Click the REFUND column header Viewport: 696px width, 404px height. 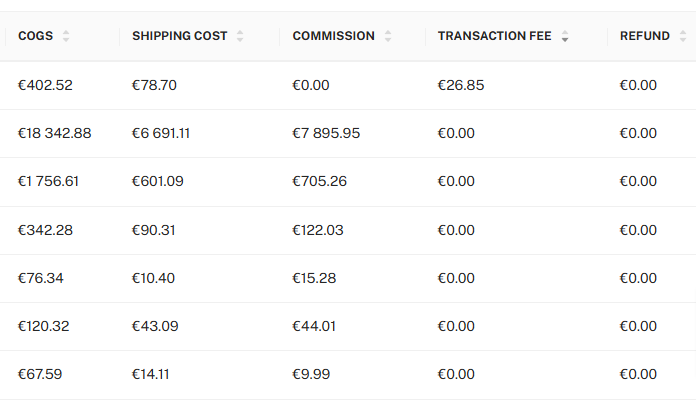point(645,36)
